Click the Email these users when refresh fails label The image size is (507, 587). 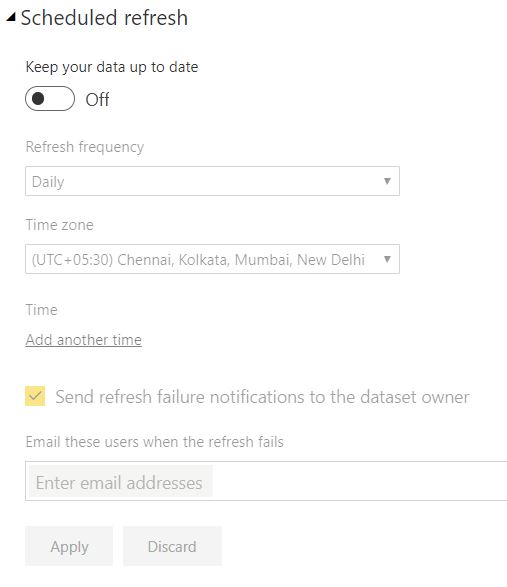pyautogui.click(x=154, y=442)
